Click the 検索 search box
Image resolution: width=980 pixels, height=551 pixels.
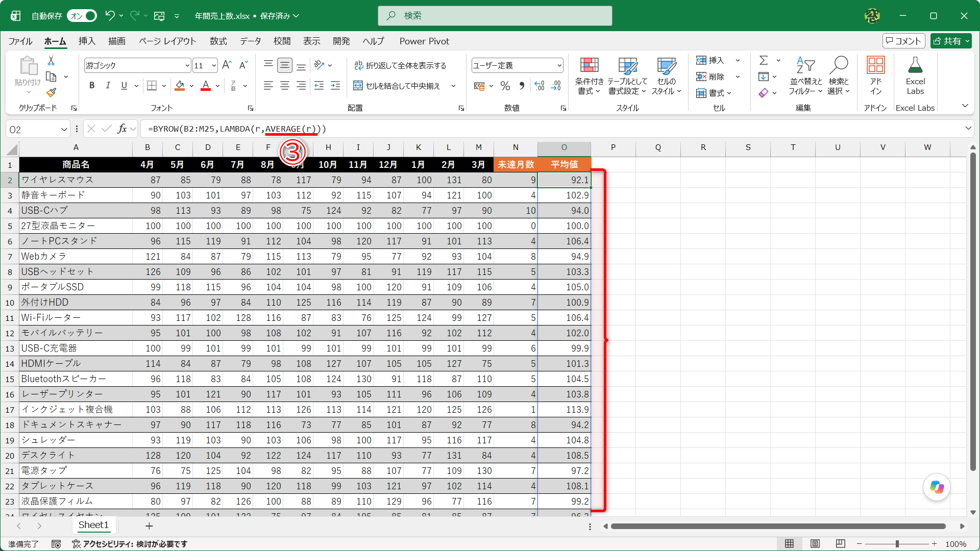click(x=495, y=16)
